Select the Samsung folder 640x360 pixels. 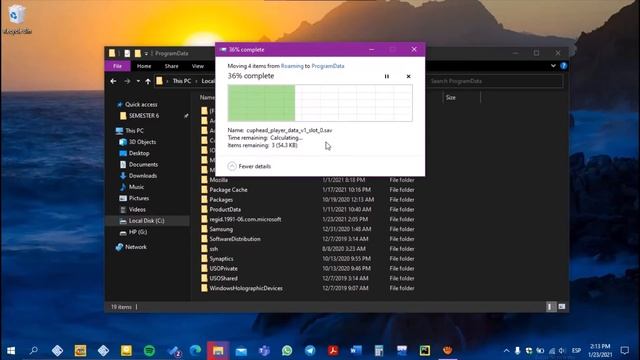pos(221,229)
